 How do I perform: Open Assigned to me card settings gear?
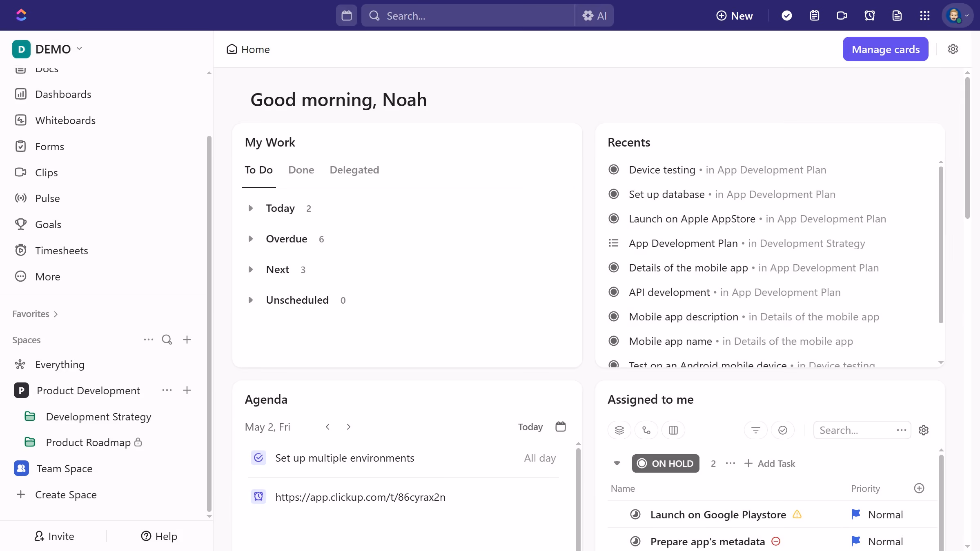[x=924, y=430]
